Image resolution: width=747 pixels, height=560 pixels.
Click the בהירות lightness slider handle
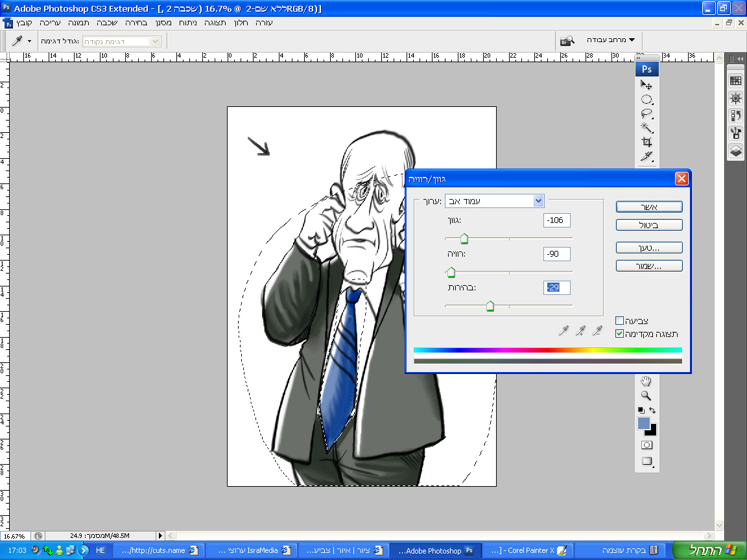pos(490,306)
